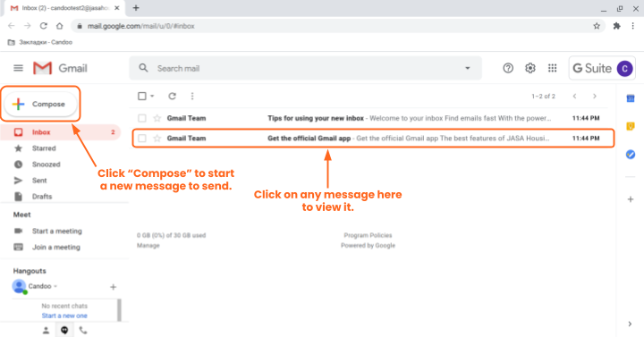Click the 'Start a new one' link
Viewport: 644px width, 337px height.
coord(64,316)
